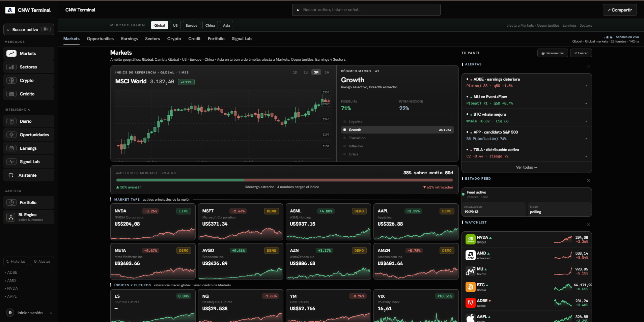Open the Crypto sidebar icon
Image resolution: width=644 pixels, height=322 pixels.
[11, 80]
